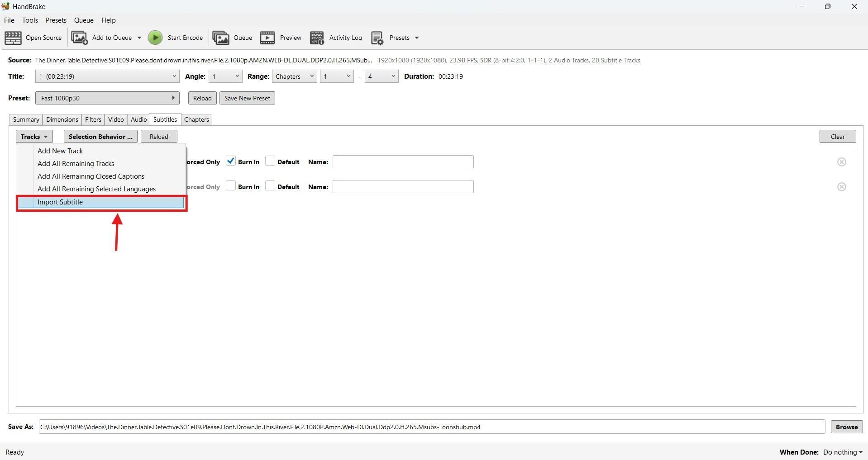Choose Add New Track

point(101,151)
